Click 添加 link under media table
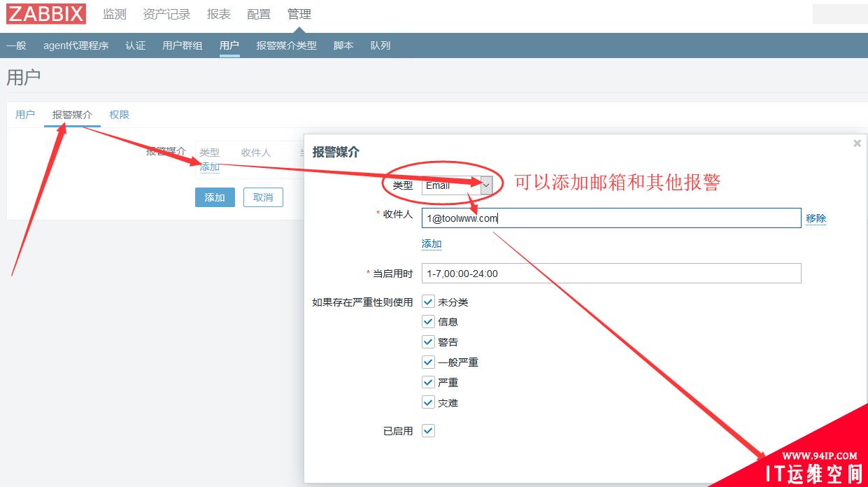The width and height of the screenshot is (868, 487). click(x=210, y=167)
